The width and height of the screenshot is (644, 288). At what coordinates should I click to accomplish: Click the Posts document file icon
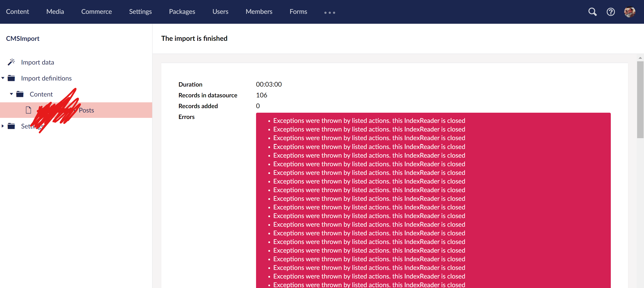[28, 110]
